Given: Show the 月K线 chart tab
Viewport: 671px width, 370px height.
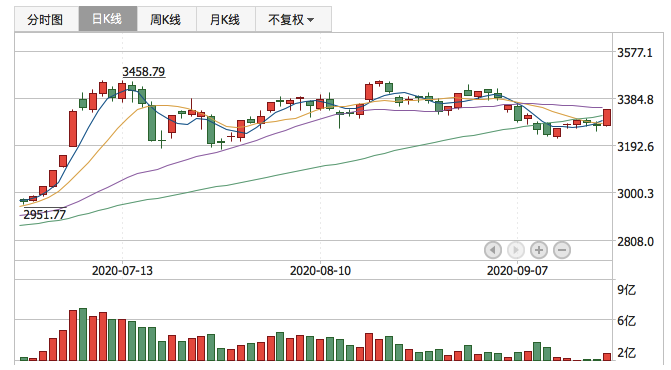Looking at the screenshot, I should [226, 19].
